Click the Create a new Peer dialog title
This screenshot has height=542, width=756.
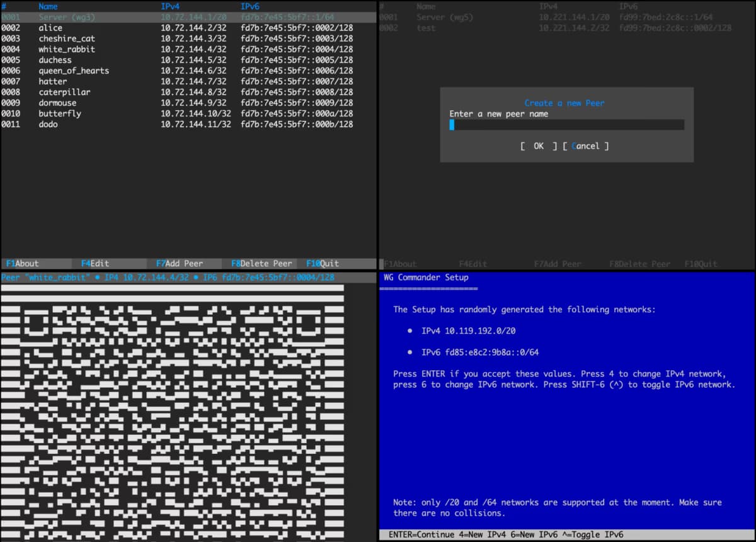coord(564,103)
